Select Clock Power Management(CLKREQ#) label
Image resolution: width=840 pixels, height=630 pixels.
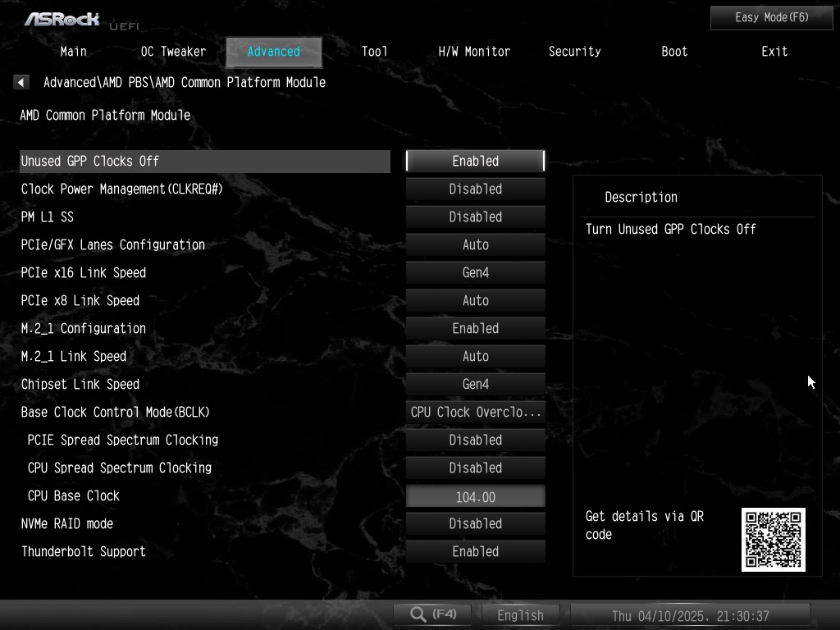click(x=121, y=189)
